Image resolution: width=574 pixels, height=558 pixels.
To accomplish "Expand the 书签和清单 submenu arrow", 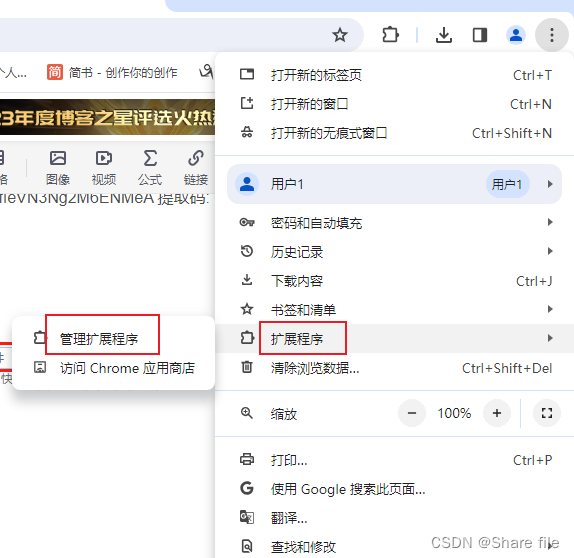I will 550,309.
